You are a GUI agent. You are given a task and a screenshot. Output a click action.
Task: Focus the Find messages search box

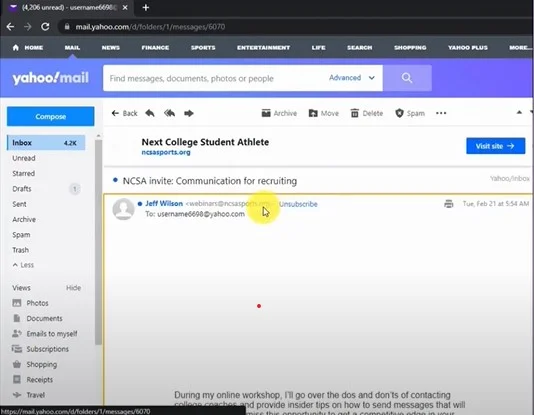[215, 78]
